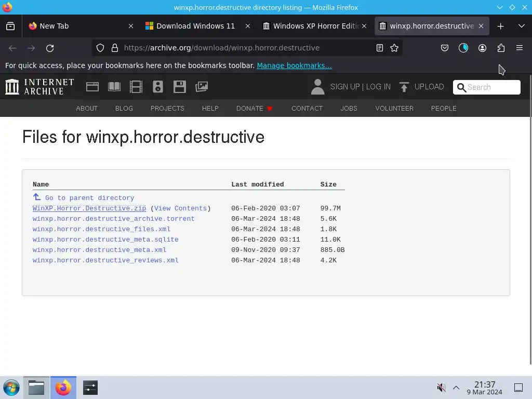The image size is (532, 399).
Task: Open file manager in taskbar
Action: tap(36, 388)
